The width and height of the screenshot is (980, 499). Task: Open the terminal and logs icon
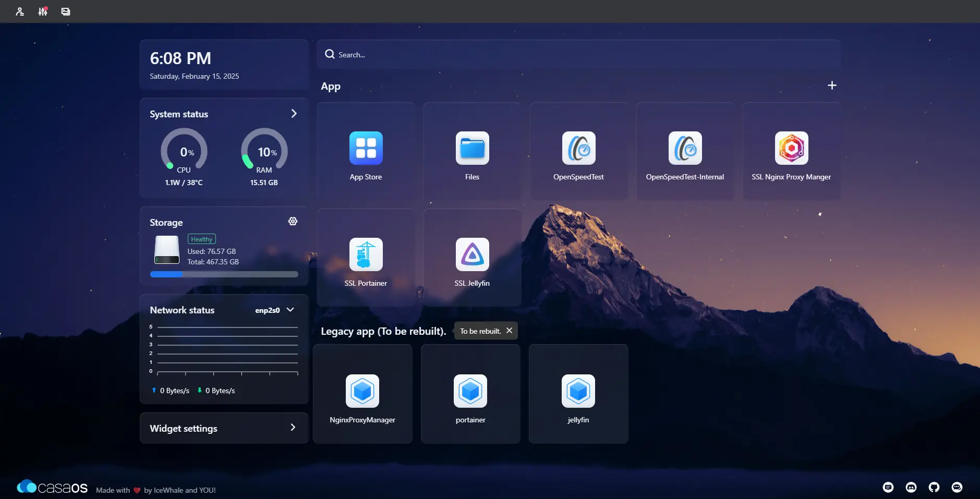[66, 11]
